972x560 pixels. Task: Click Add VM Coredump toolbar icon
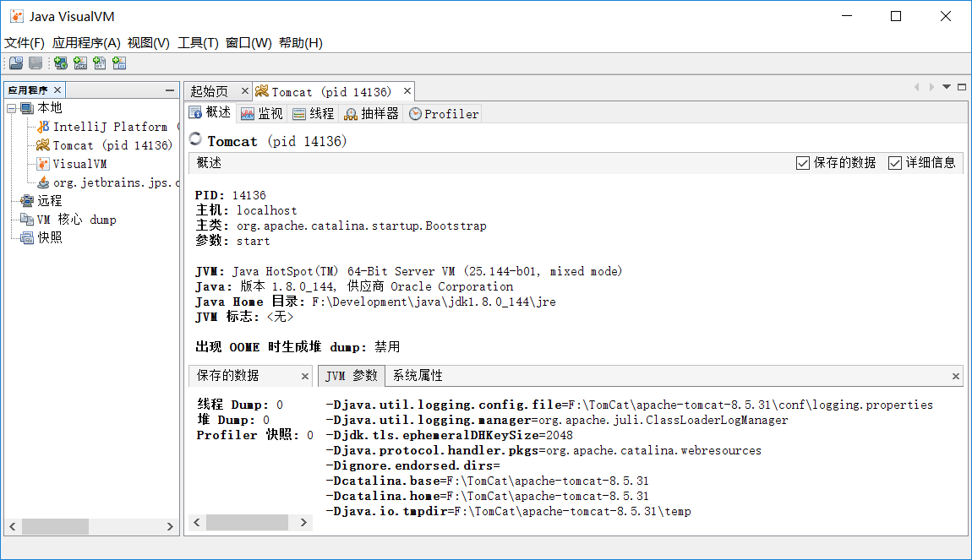(x=99, y=63)
